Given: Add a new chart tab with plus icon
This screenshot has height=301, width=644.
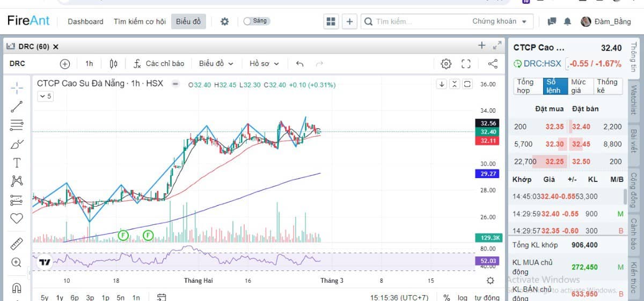Looking at the screenshot, I should pyautogui.click(x=482, y=46).
